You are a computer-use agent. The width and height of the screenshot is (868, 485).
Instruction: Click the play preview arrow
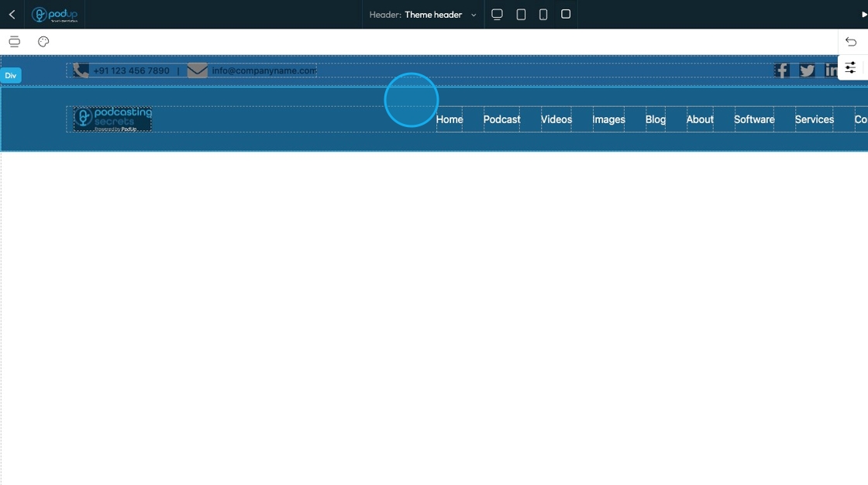click(864, 15)
